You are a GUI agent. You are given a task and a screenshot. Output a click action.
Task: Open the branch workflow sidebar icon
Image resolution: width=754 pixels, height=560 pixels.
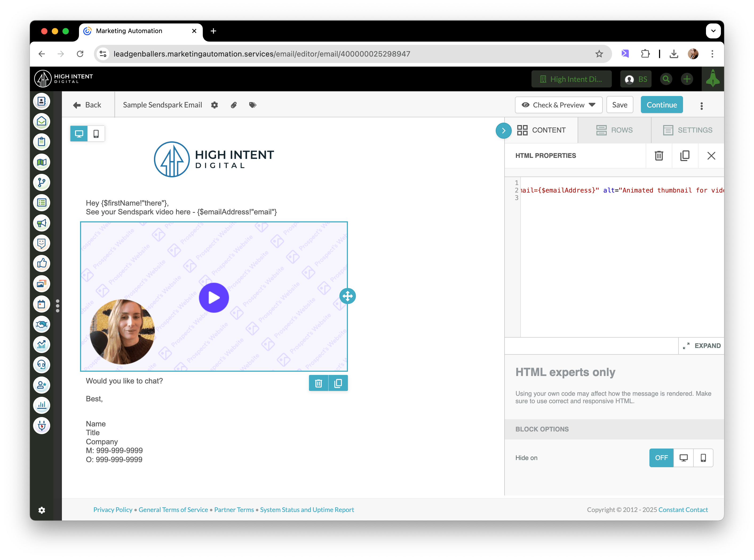42,182
